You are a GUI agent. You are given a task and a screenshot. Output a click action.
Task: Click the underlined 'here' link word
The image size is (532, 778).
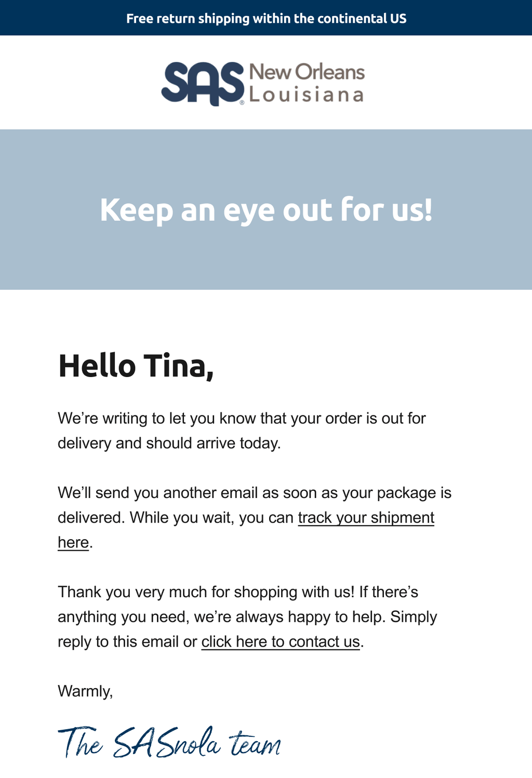(73, 542)
